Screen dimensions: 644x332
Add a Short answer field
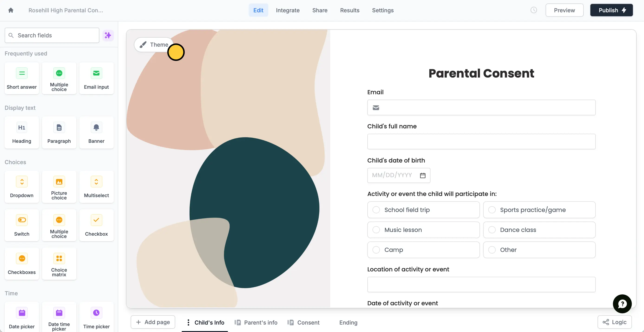point(22,78)
